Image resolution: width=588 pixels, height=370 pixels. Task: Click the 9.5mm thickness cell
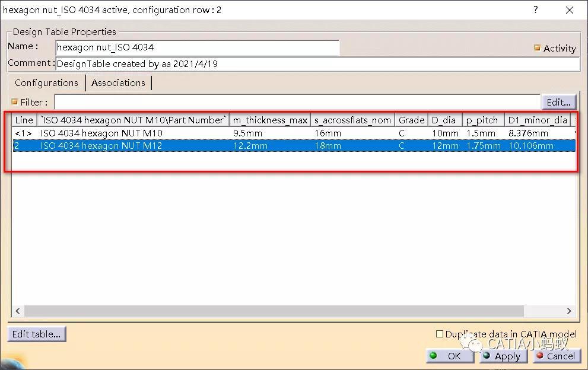point(248,133)
